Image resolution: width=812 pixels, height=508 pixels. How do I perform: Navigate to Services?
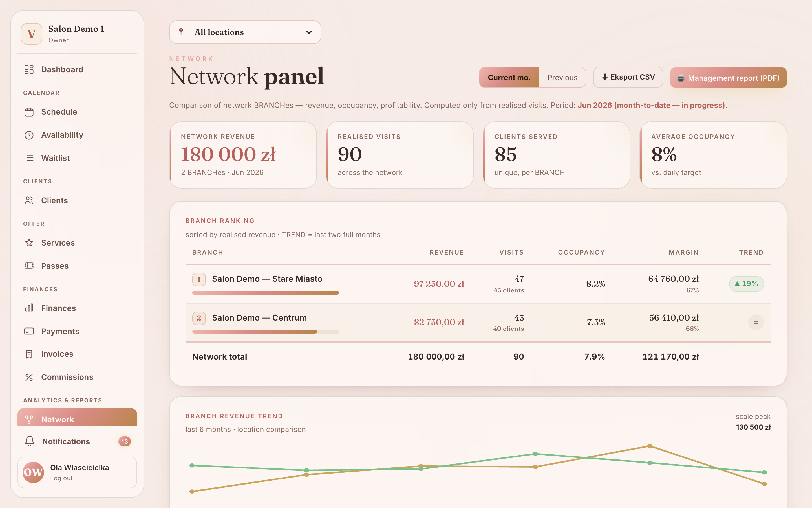click(77, 243)
